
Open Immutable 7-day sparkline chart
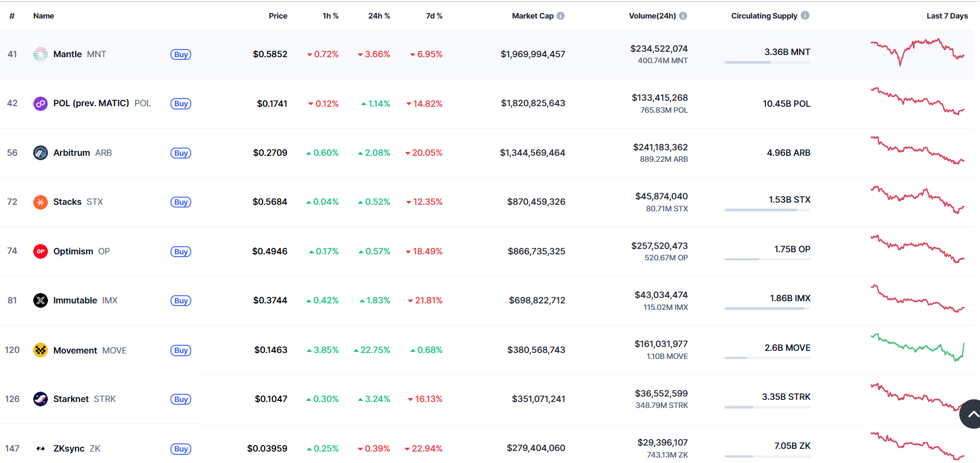(x=917, y=298)
